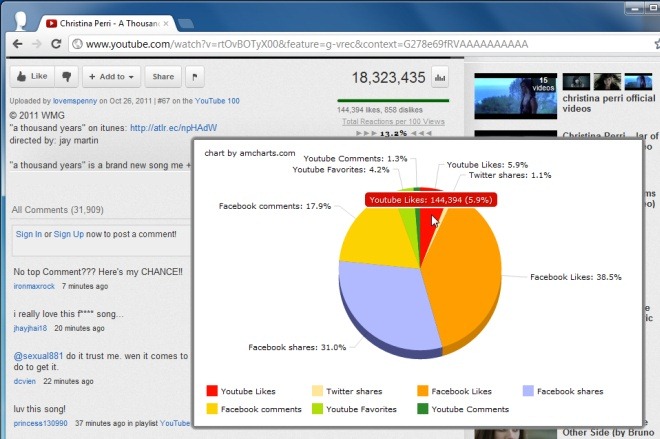Open the atlr.ec itunes link
The height and width of the screenshot is (439, 660).
pyautogui.click(x=173, y=128)
